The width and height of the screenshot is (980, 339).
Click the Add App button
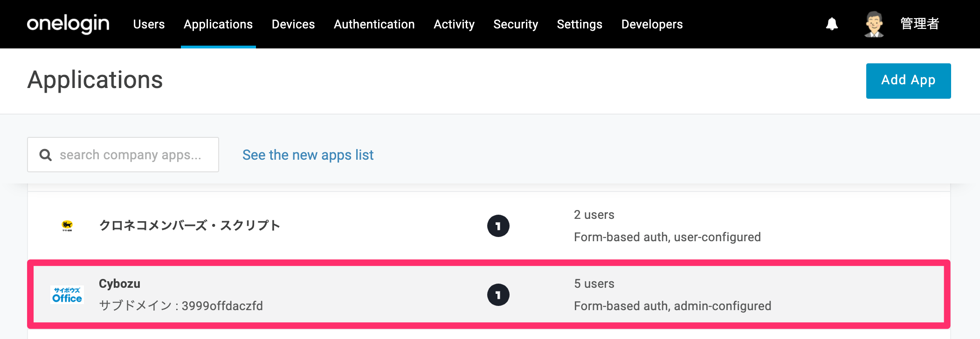click(x=908, y=81)
